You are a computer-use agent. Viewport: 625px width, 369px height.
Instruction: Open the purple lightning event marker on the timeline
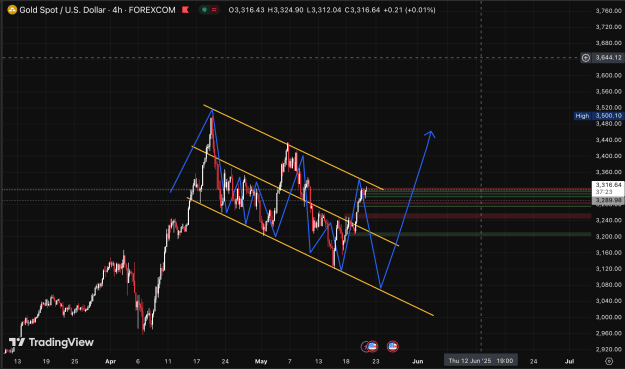(x=365, y=347)
